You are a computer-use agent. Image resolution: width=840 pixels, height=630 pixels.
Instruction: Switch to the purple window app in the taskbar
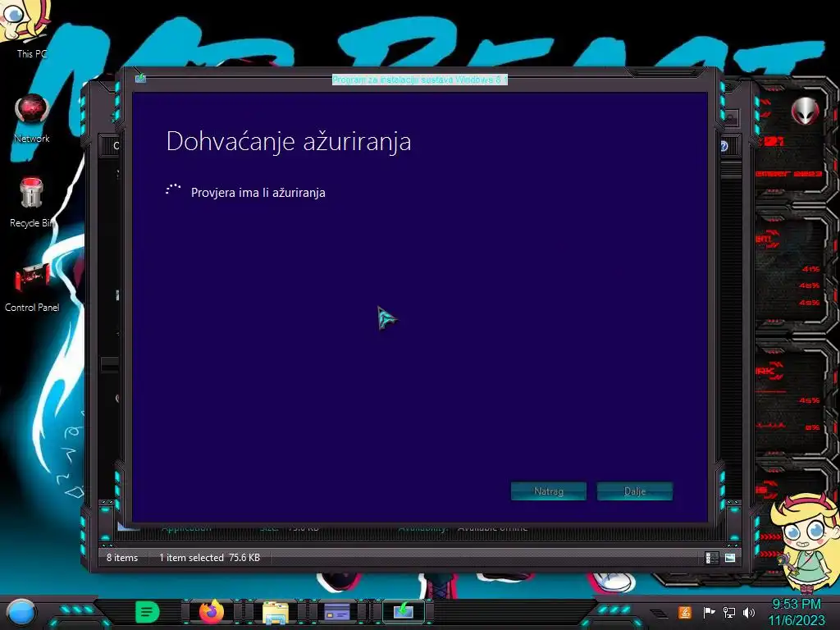(337, 612)
